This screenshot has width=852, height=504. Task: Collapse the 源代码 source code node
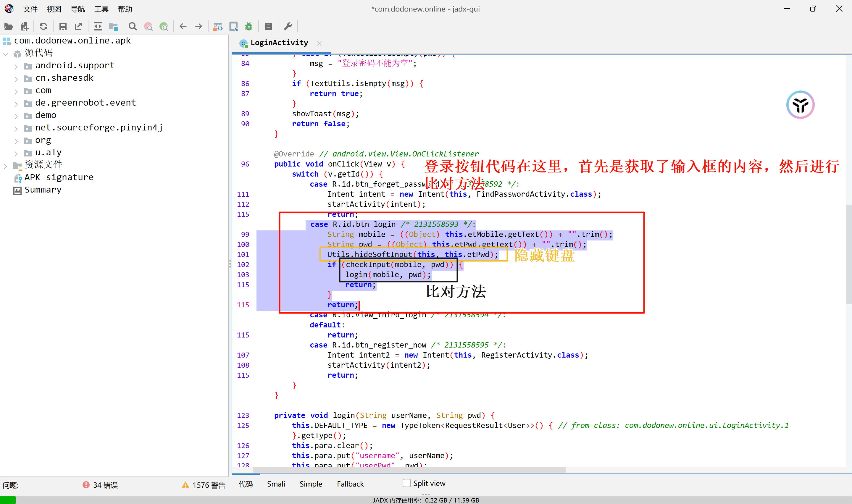click(x=5, y=54)
